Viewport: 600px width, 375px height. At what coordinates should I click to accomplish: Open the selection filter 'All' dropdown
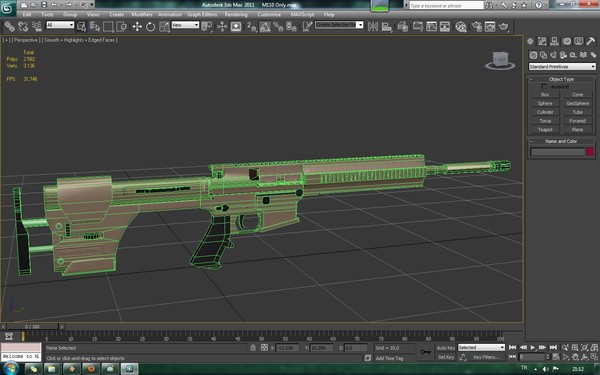coord(60,25)
